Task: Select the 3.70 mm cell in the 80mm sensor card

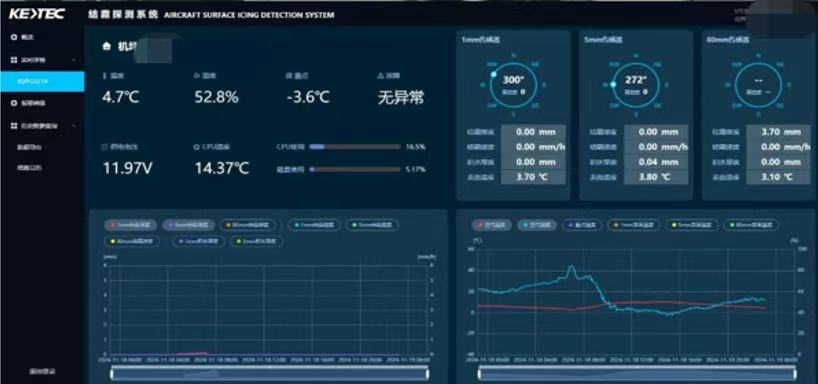Action: (778, 132)
